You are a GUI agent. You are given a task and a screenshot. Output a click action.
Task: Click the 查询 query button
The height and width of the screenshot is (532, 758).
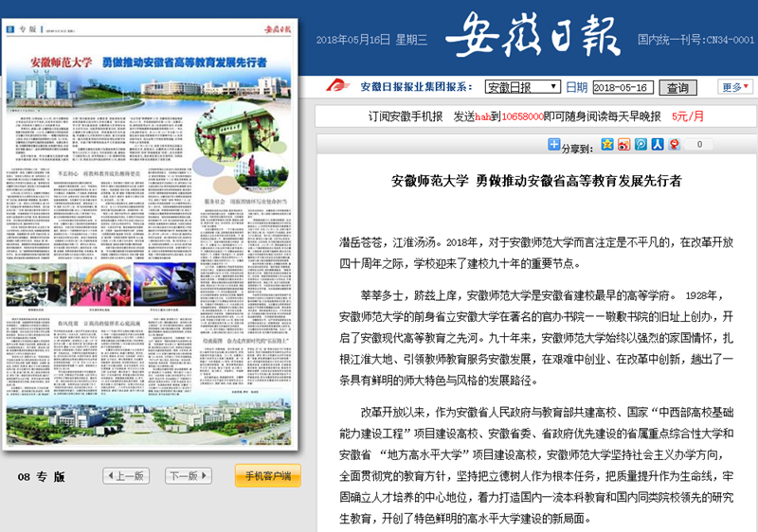pos(677,87)
